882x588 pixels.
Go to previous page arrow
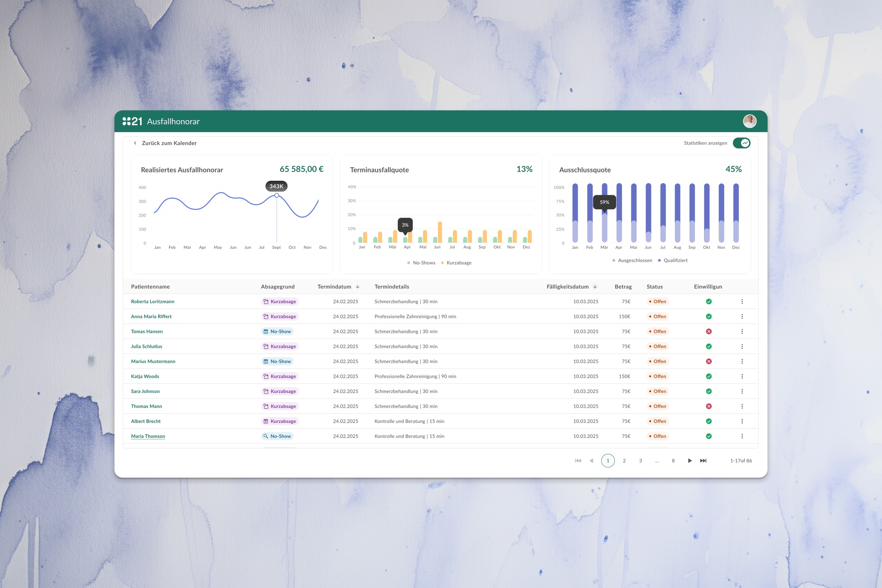click(x=591, y=460)
